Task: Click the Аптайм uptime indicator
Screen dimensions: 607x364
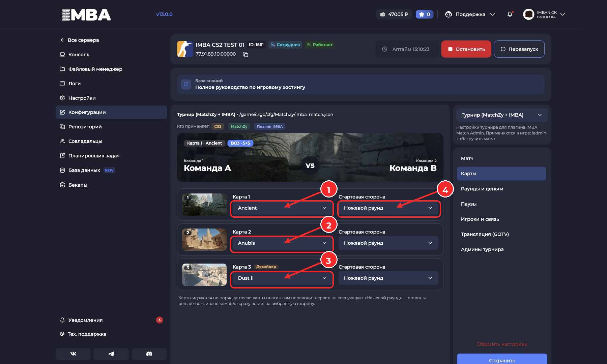Action: 406,49
